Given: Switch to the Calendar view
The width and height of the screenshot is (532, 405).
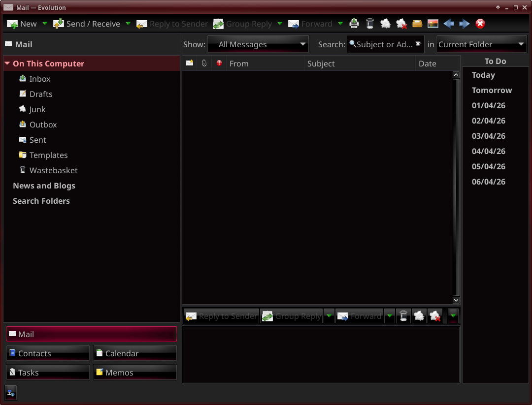Looking at the screenshot, I should (134, 353).
